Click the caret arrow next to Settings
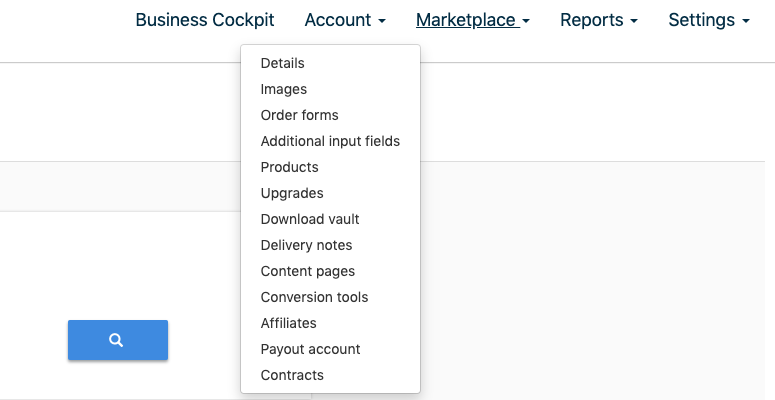This screenshot has width=775, height=400. point(745,21)
